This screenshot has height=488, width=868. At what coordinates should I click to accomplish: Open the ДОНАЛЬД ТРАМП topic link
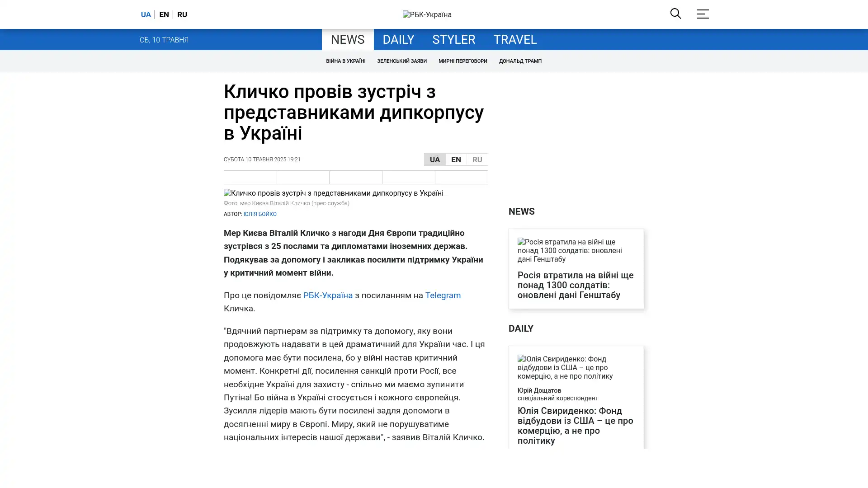[x=520, y=61]
